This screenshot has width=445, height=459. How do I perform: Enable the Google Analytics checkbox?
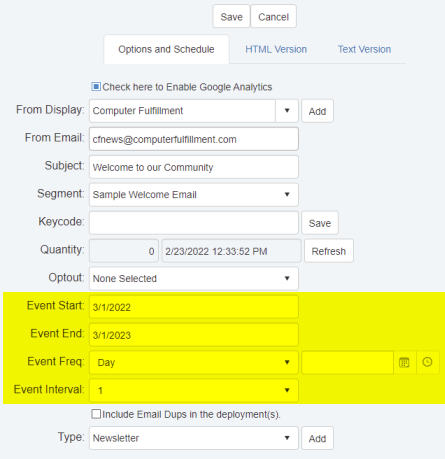[96, 87]
